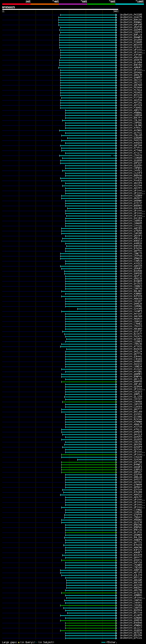Pick the UniRef100_P19023 label
The width and height of the screenshot is (146, 644).
[x=131, y=47]
